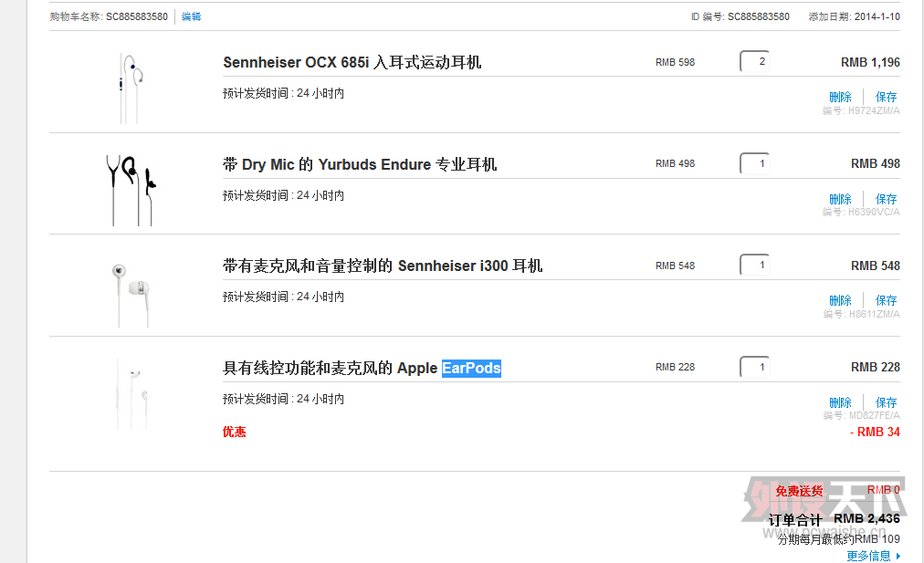
Task: Save the Sennheiser i300 item for later
Action: click(886, 300)
